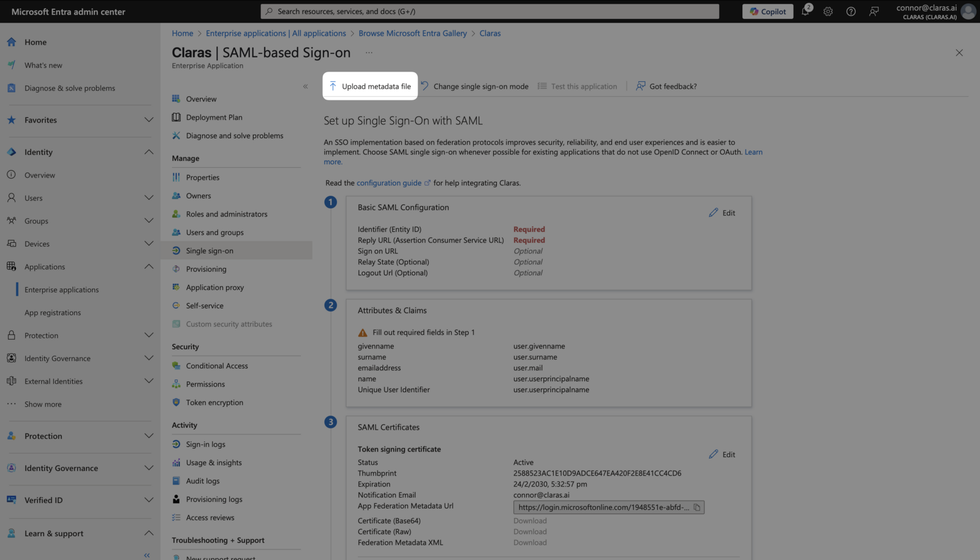Open What's new in the sidebar

pos(43,65)
